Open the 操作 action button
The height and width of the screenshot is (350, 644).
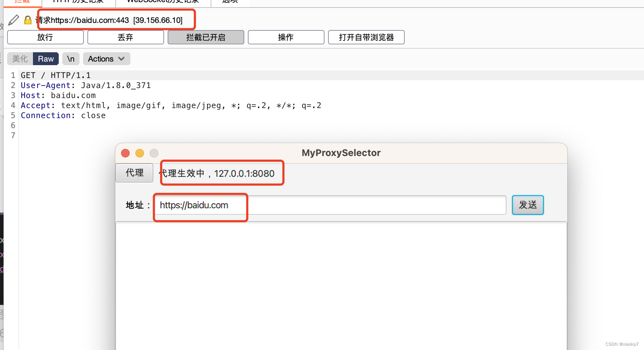click(x=286, y=37)
